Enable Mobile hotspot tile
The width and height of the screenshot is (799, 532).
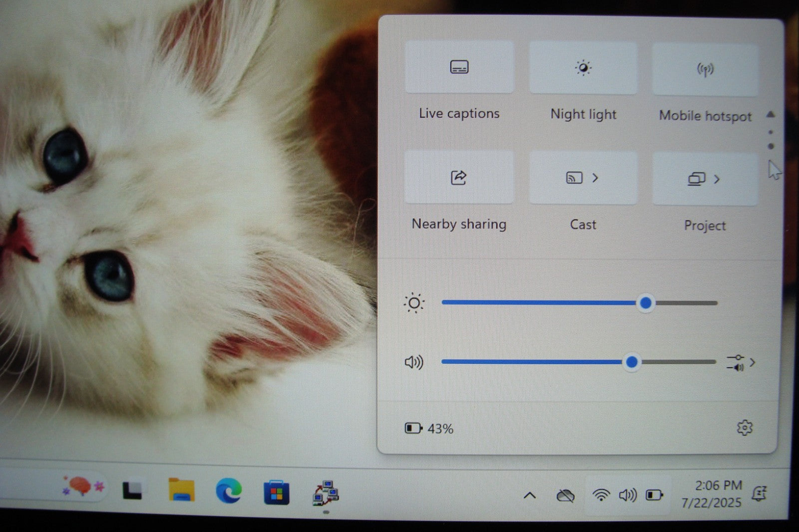pyautogui.click(x=705, y=70)
